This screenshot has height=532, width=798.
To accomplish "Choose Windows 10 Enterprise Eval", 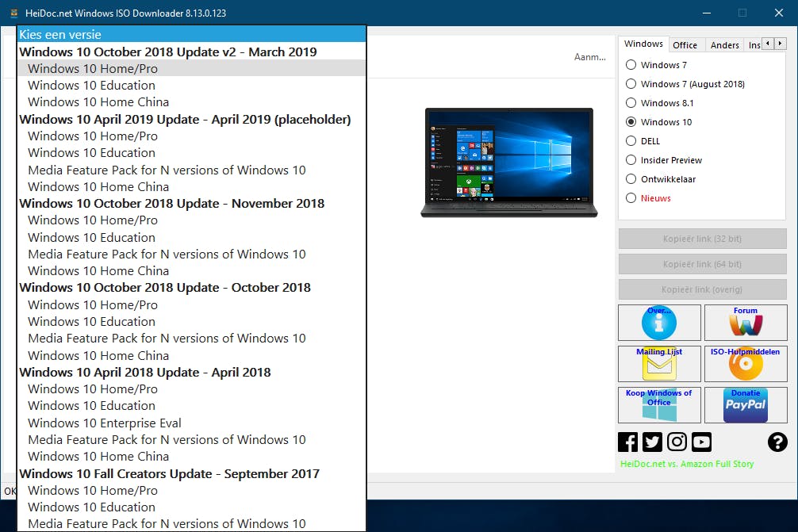I will 191,423.
